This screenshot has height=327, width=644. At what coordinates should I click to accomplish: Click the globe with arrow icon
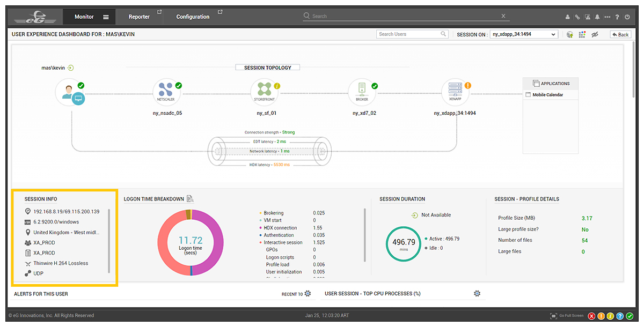click(x=570, y=34)
